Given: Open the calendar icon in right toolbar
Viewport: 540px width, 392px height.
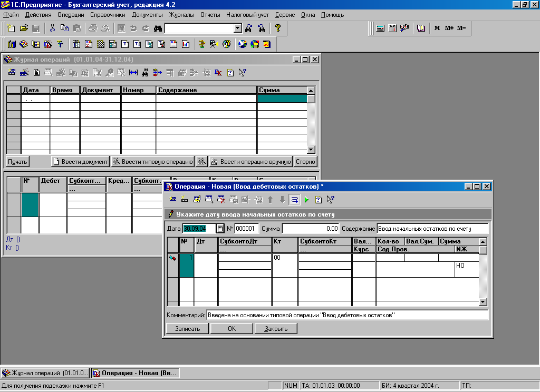Looking at the screenshot, I should 392,28.
